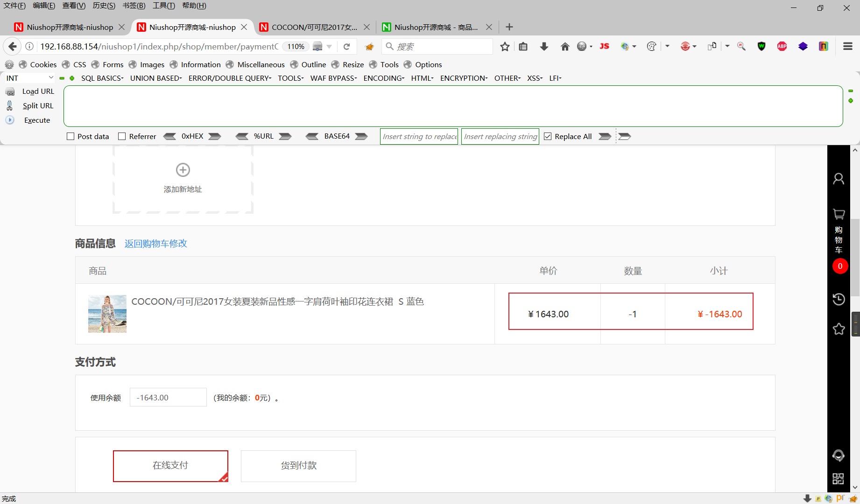
Task: Bookmark this page with the star icon
Action: pos(505,46)
